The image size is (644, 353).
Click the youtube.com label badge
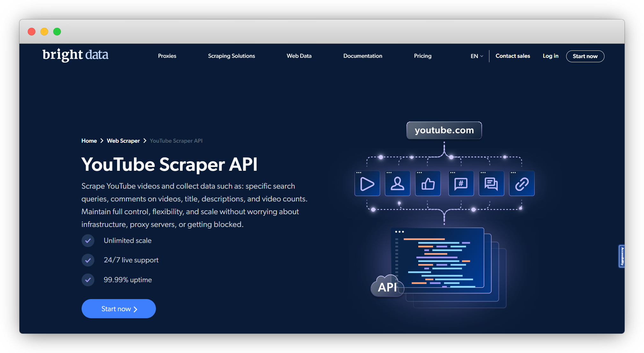point(444,130)
